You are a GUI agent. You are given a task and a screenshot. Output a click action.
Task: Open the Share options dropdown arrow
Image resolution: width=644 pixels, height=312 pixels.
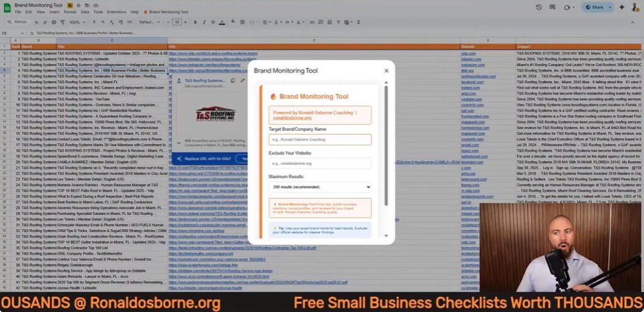pos(610,7)
